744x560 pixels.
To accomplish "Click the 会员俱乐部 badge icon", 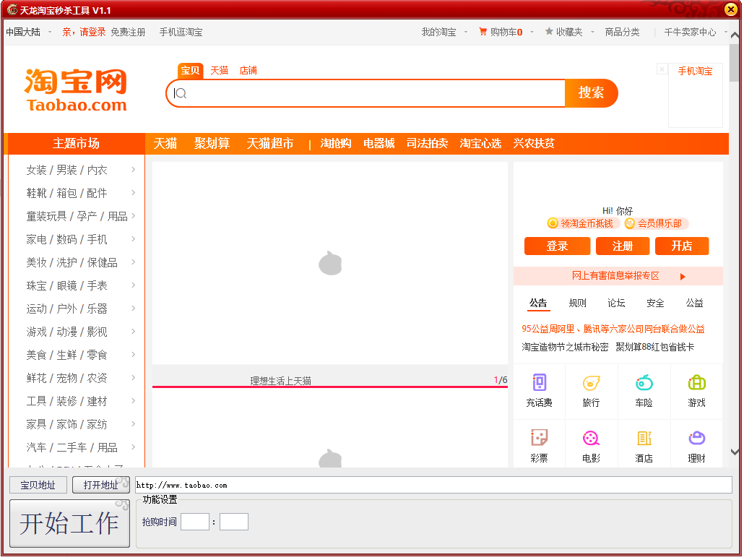I will pos(630,223).
